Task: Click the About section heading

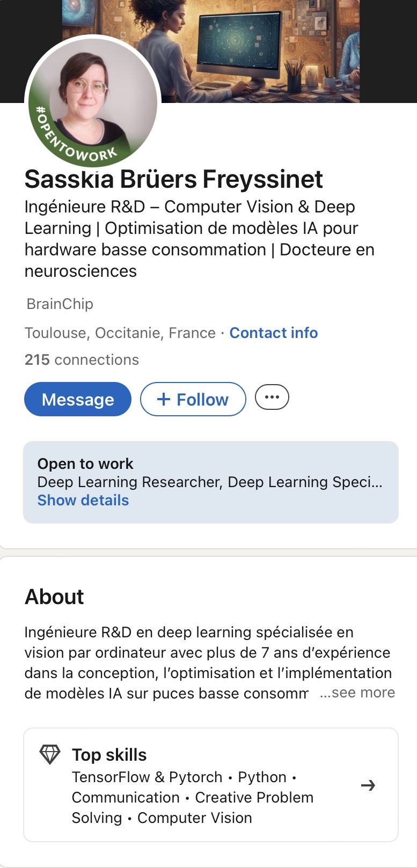Action: coord(54,597)
